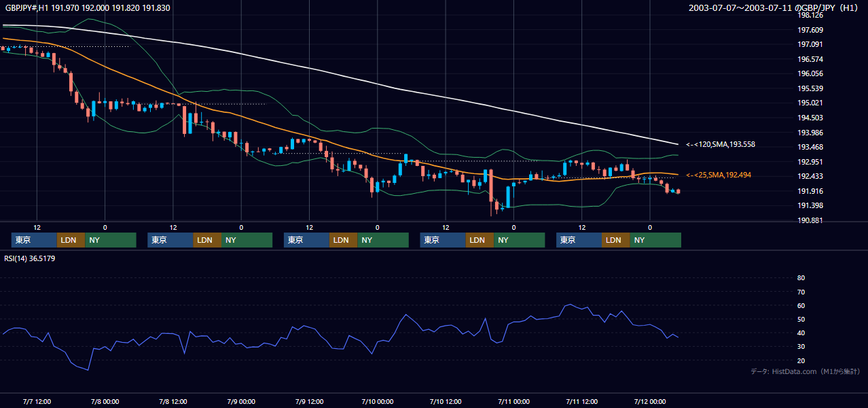The image size is (868, 408).
Task: Click the RSI(14) 36.5179 indicator label
Action: [x=29, y=258]
